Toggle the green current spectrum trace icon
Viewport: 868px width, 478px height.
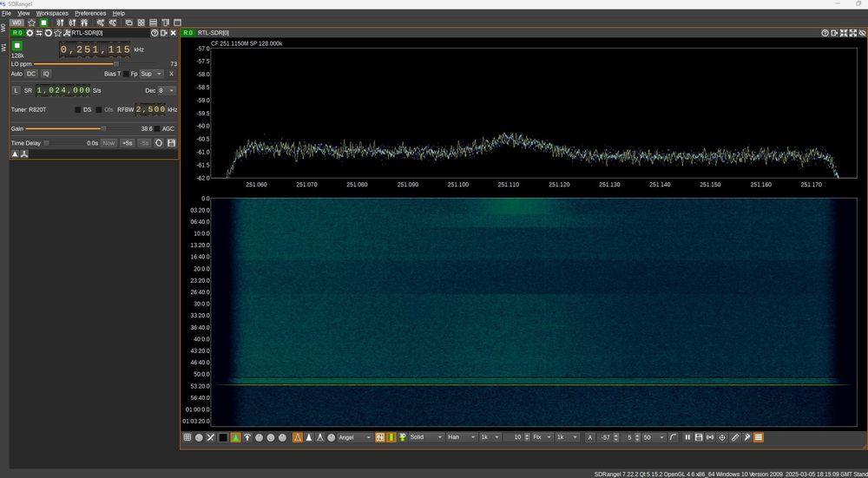(x=235, y=437)
